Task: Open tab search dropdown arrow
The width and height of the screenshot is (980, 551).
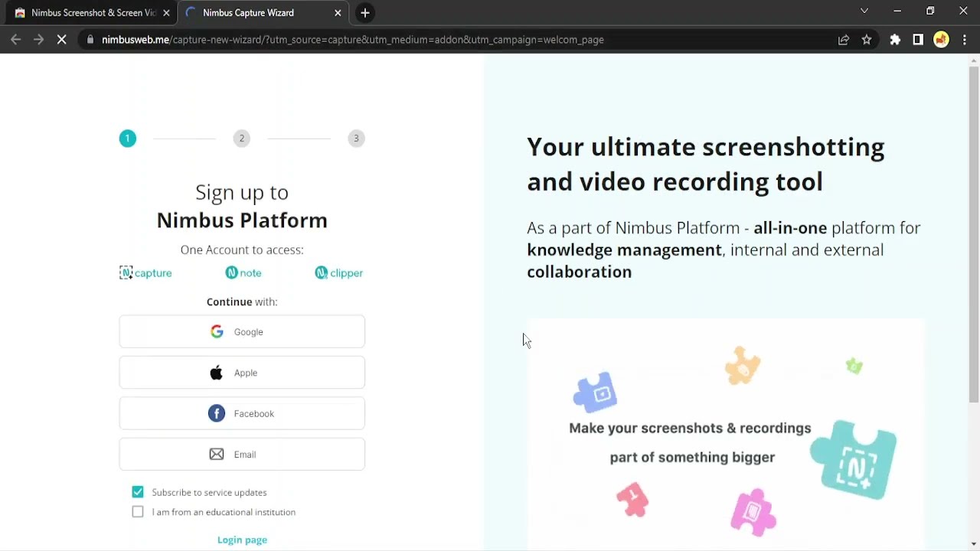Action: pos(864,11)
